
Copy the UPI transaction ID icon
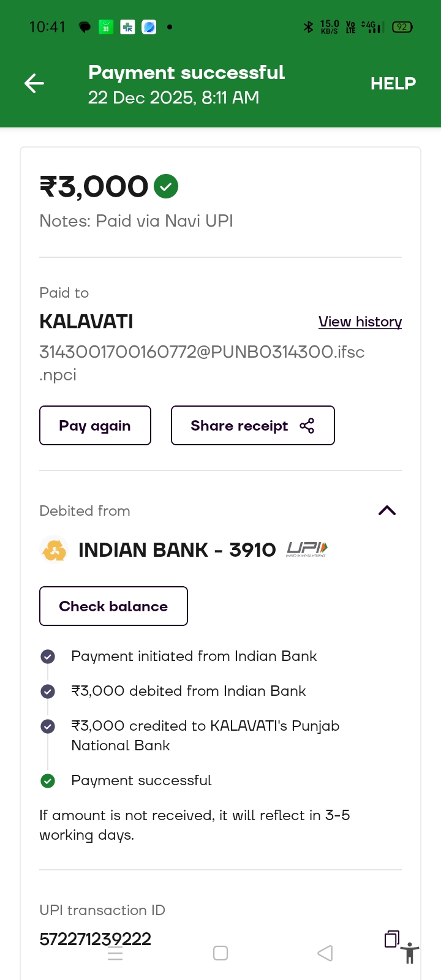tap(391, 938)
